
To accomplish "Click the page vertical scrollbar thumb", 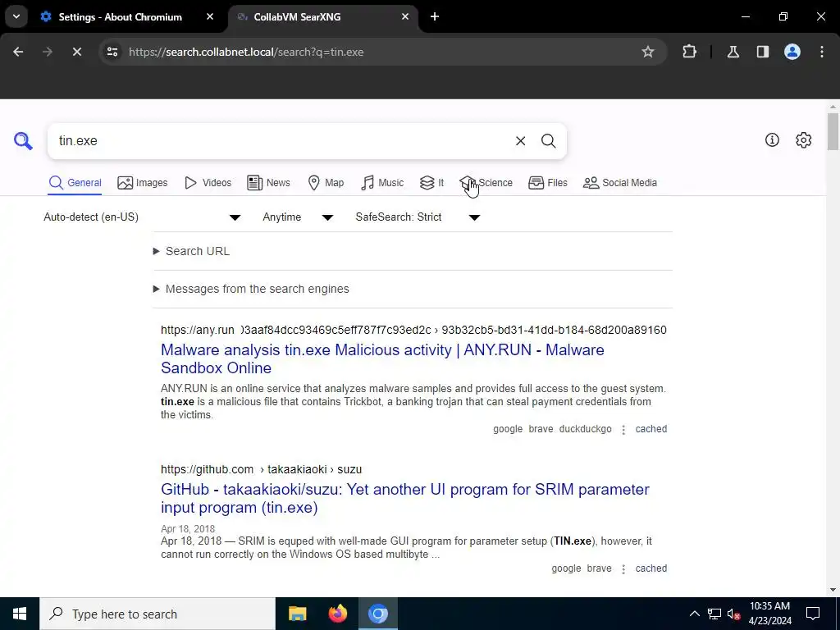I will pyautogui.click(x=833, y=131).
